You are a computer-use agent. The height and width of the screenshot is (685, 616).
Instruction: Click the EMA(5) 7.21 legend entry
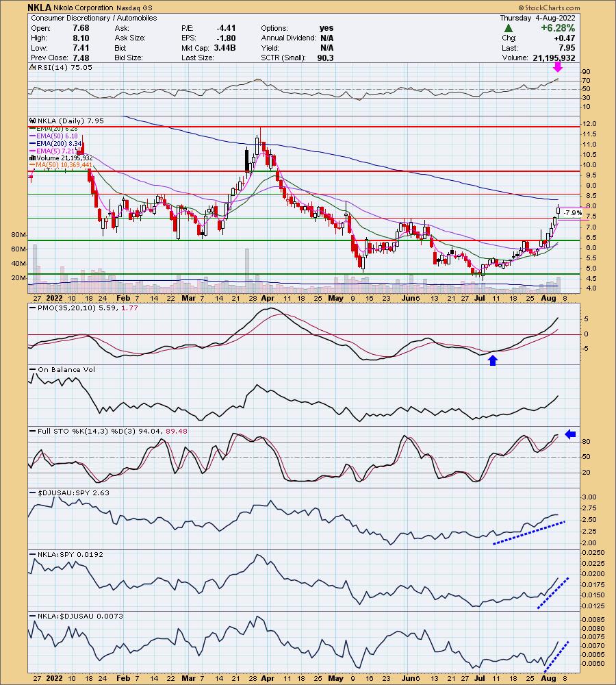55,151
